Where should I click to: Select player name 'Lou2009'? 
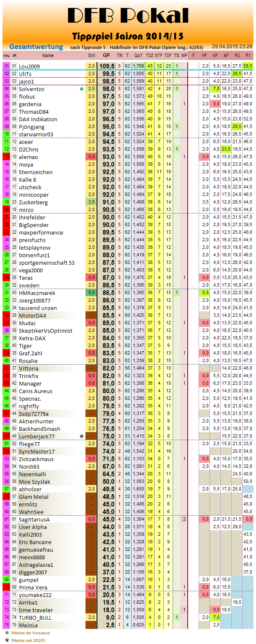point(29,66)
